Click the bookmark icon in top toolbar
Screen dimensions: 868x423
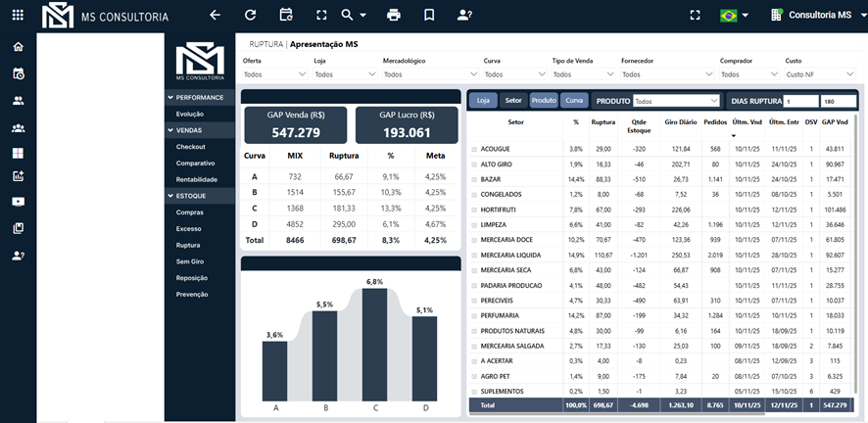click(429, 16)
